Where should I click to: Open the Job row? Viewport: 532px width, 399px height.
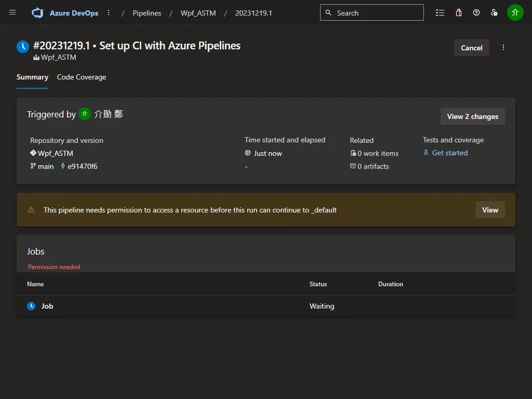(x=266, y=306)
